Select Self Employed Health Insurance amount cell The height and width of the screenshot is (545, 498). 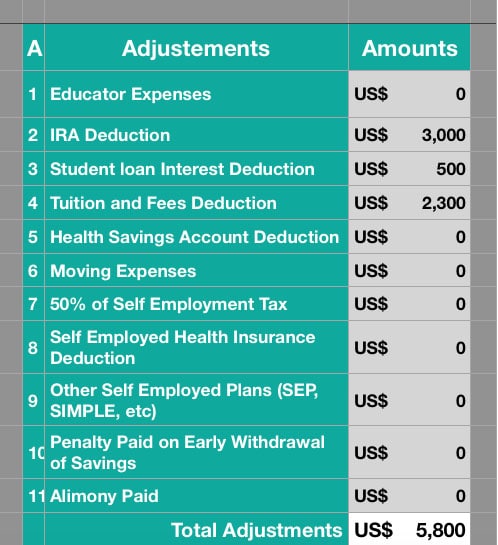click(x=409, y=347)
